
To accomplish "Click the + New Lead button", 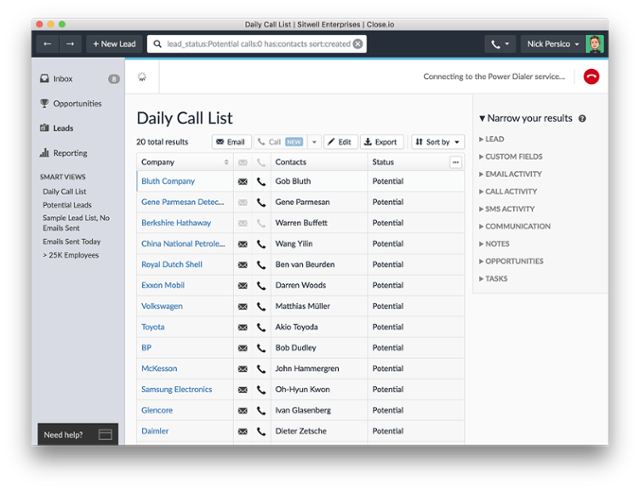I will point(114,44).
